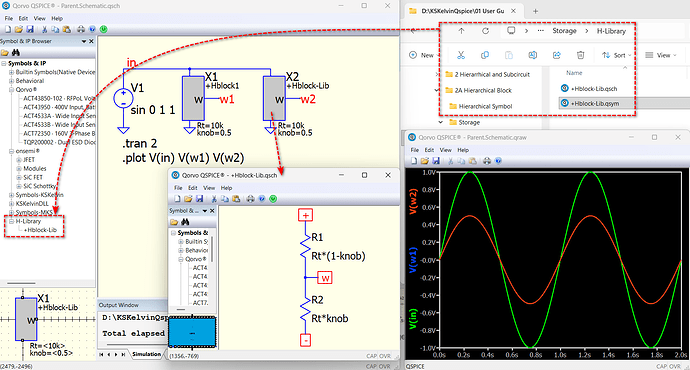Image resolution: width=690 pixels, height=370 pixels.
Task: Click V(w2) trace label in waveform viewer
Action: tap(413, 201)
